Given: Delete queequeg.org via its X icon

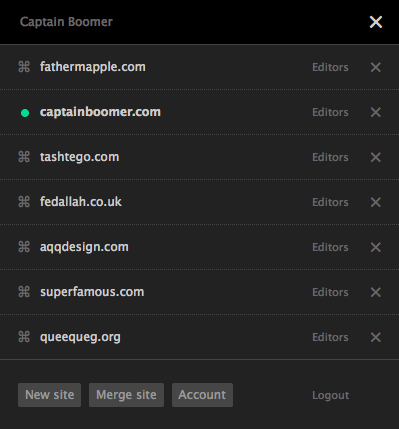Looking at the screenshot, I should click(376, 337).
